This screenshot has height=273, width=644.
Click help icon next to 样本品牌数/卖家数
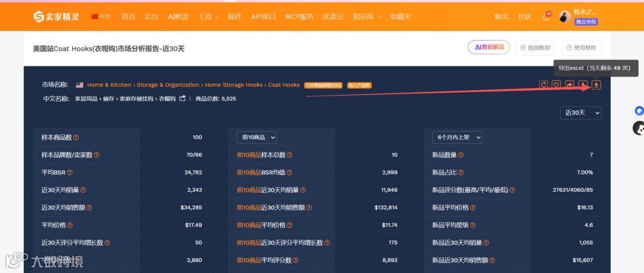pyautogui.click(x=97, y=155)
